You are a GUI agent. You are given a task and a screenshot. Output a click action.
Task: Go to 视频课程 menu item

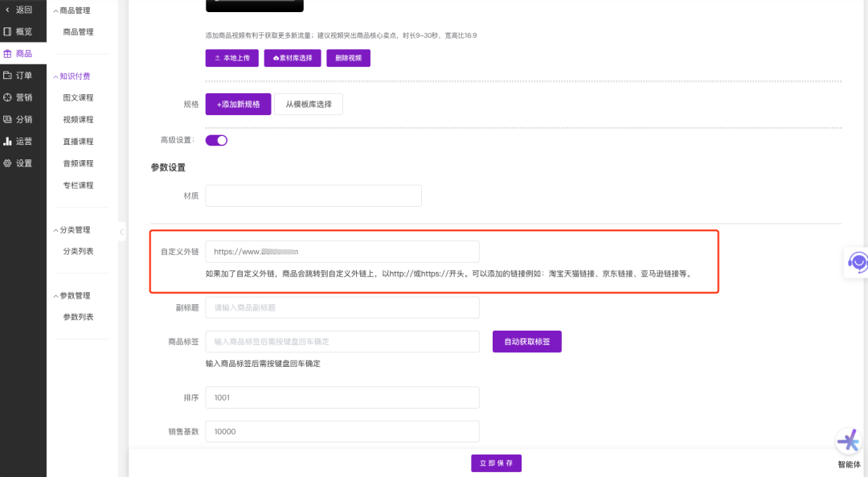(78, 120)
